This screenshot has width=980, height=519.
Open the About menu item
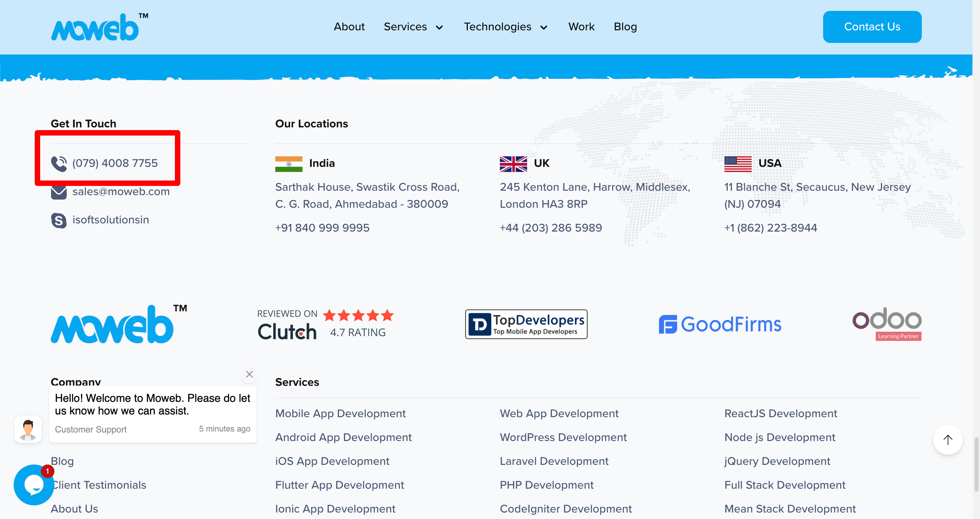[x=349, y=27]
